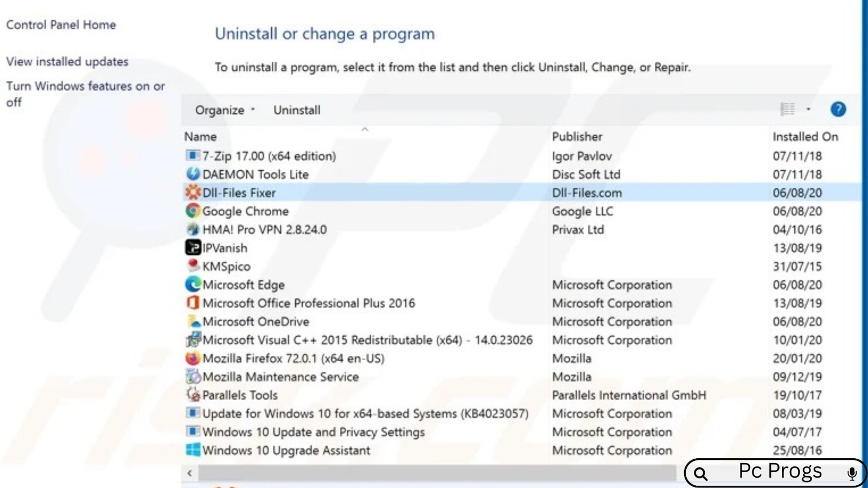Click the horizontal scrollbar left arrow

point(189,473)
